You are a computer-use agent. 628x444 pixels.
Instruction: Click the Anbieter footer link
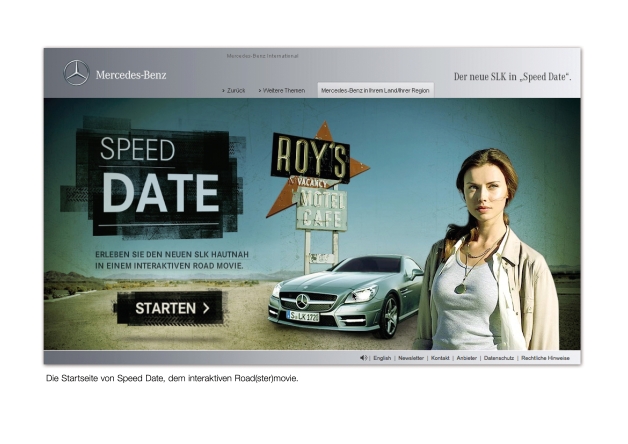pyautogui.click(x=466, y=357)
